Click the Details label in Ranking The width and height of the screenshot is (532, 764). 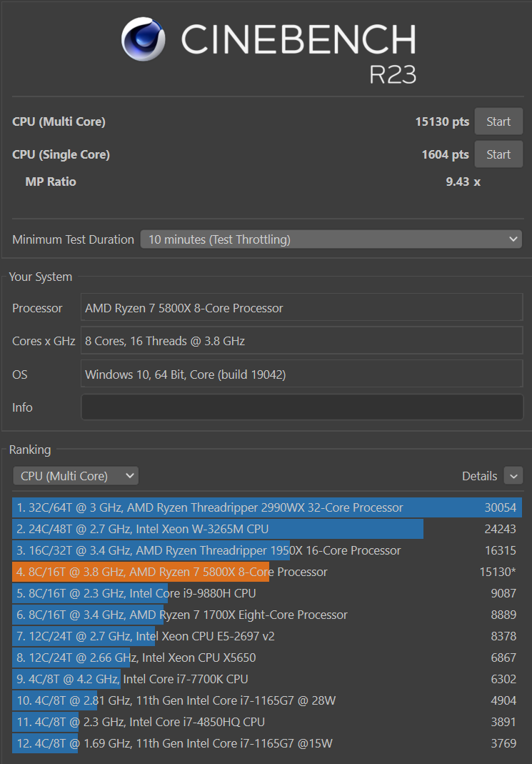point(479,476)
